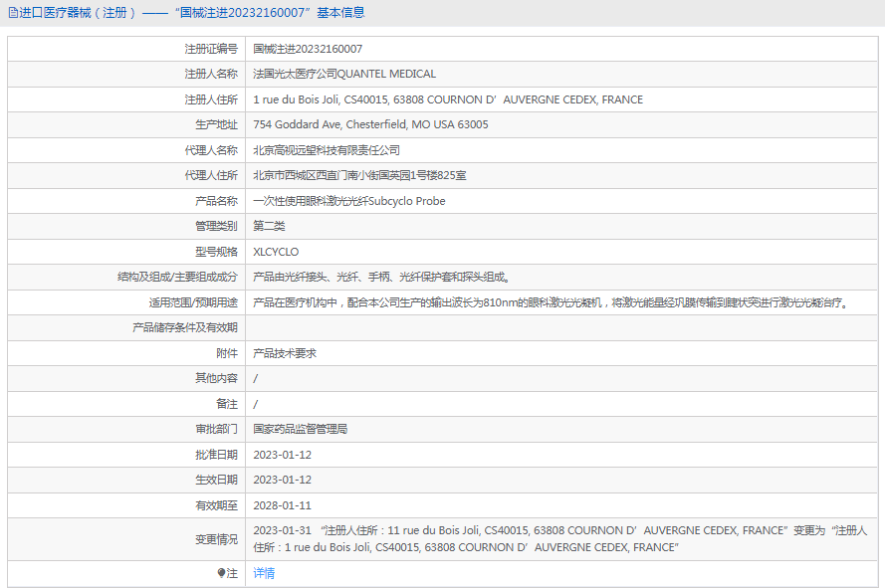Select approving department 国家药品监督管理局
This screenshot has width=885, height=588.
coord(301,430)
